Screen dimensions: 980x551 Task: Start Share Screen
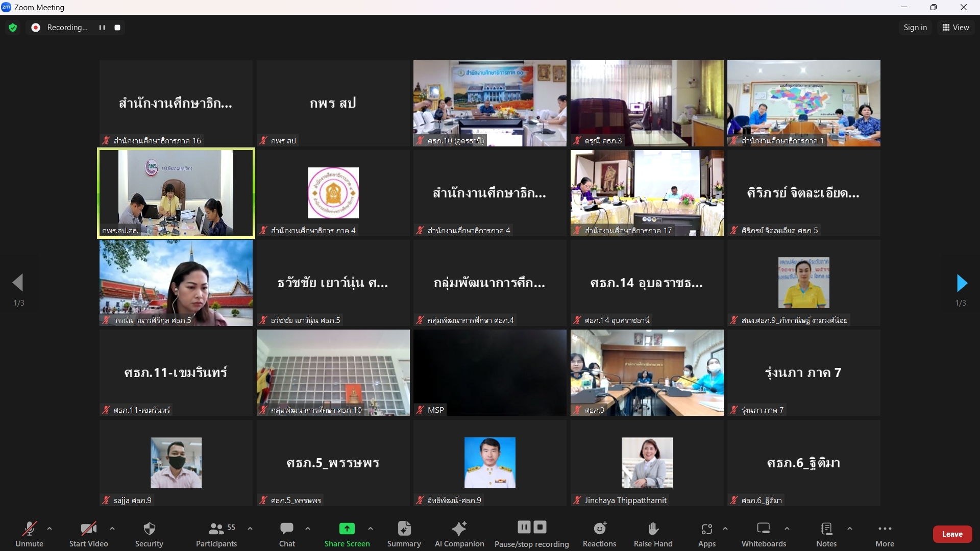(347, 534)
